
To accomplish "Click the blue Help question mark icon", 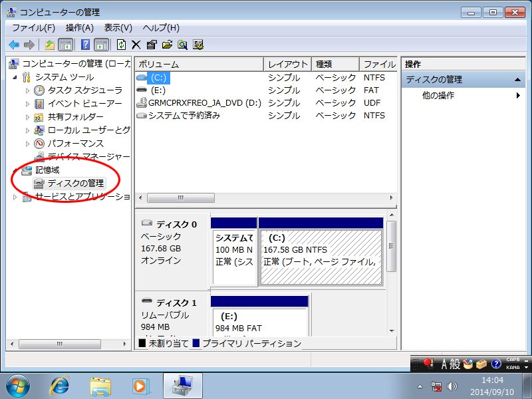I will click(x=85, y=45).
